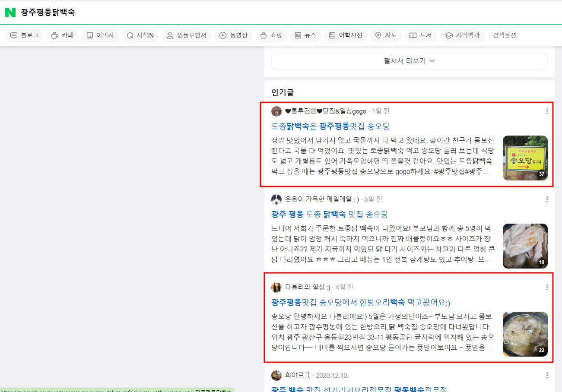562x392 pixels.
Task: Open more options menu for 웃음이 가득한 post
Action: (x=547, y=199)
